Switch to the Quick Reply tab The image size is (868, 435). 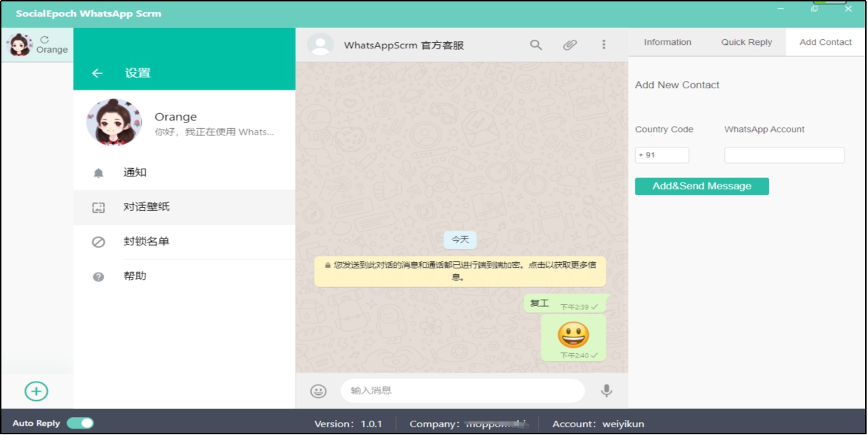pyautogui.click(x=746, y=42)
